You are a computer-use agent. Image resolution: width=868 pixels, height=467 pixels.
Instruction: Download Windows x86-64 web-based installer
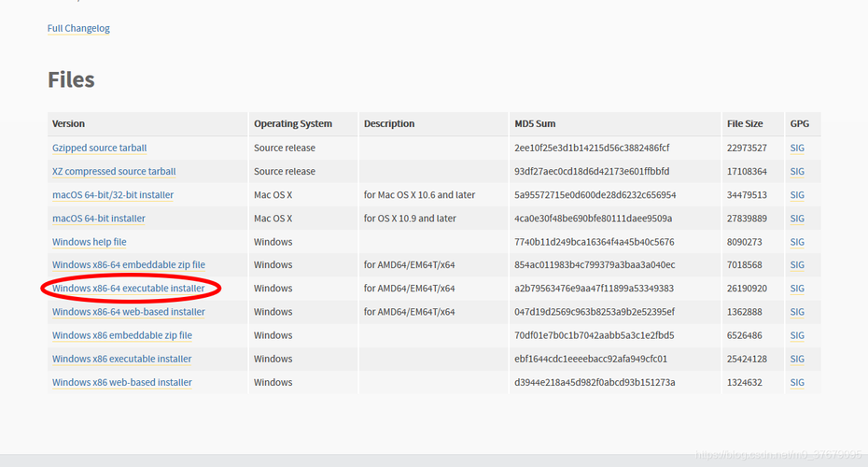129,312
